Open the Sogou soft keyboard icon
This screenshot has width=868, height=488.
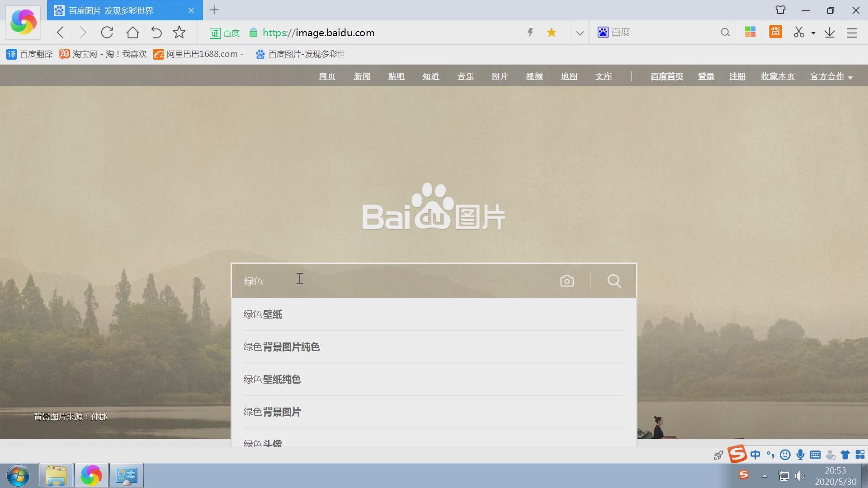[x=816, y=455]
